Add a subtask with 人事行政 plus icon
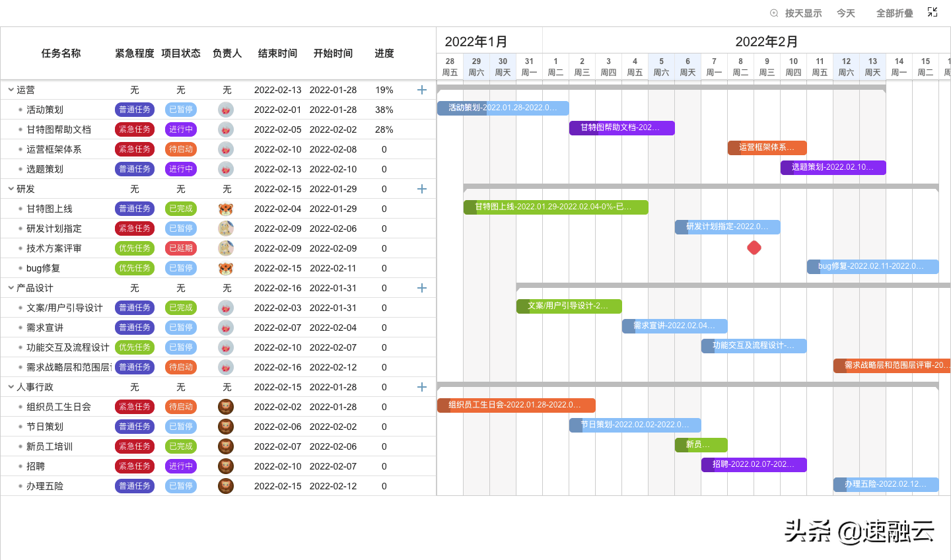 [422, 387]
